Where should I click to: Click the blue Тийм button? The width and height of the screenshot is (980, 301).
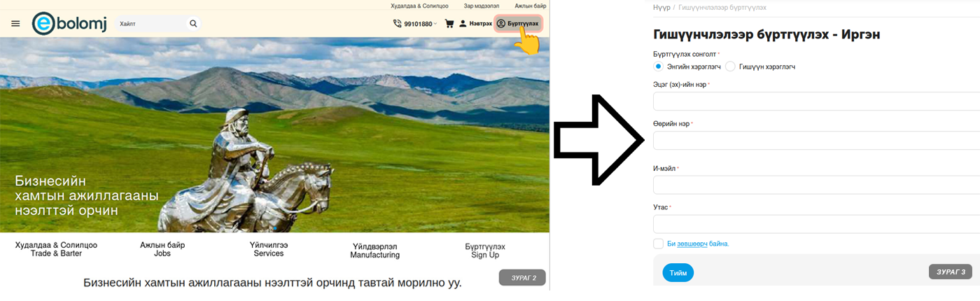678,273
